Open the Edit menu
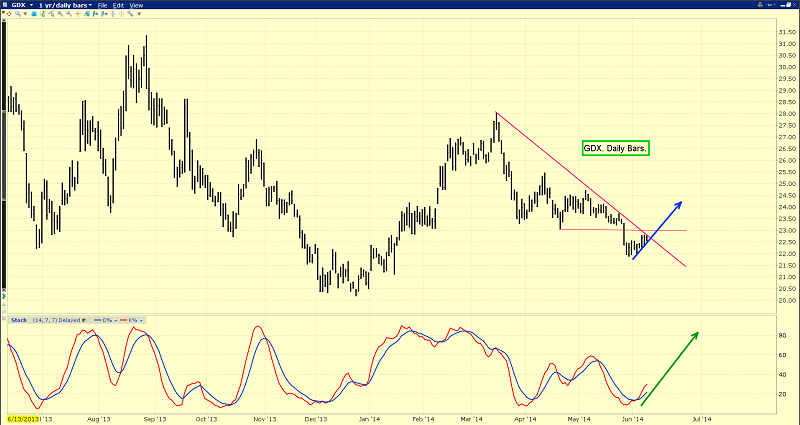Image resolution: width=800 pixels, height=425 pixels. tap(118, 5)
